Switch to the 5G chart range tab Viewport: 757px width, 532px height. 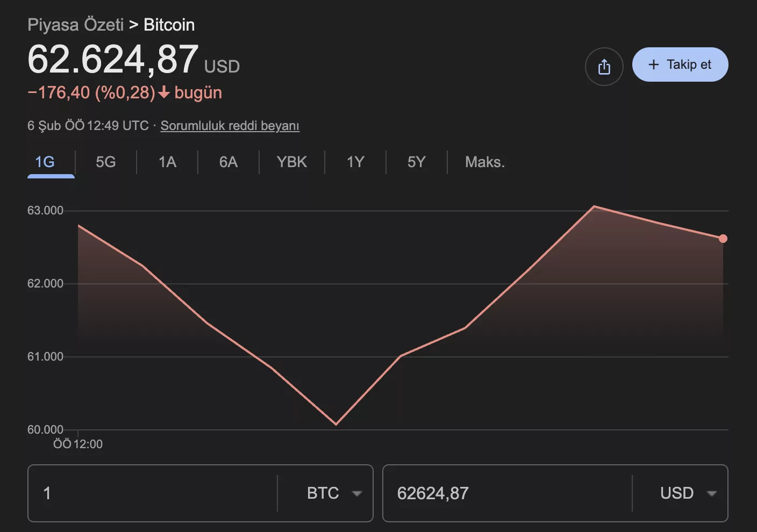click(105, 162)
